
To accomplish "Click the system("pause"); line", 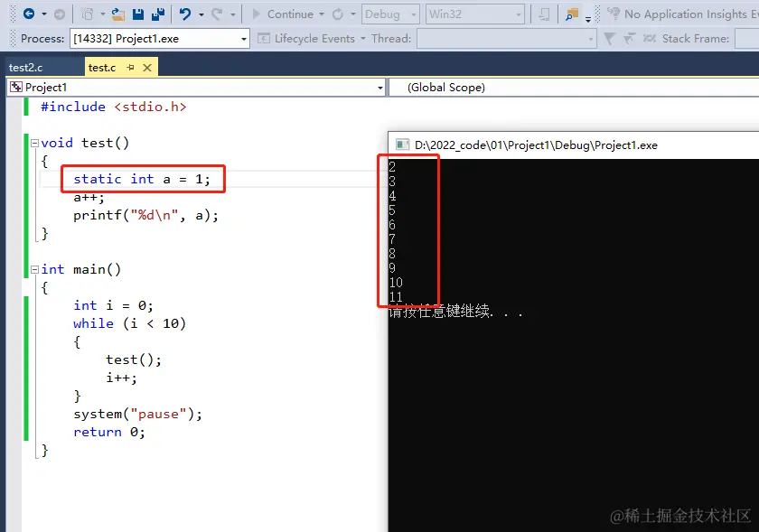I will tap(138, 414).
